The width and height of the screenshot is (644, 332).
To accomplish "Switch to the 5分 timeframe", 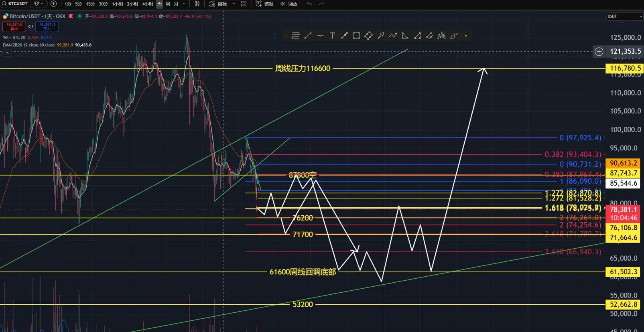I will (79, 4).
